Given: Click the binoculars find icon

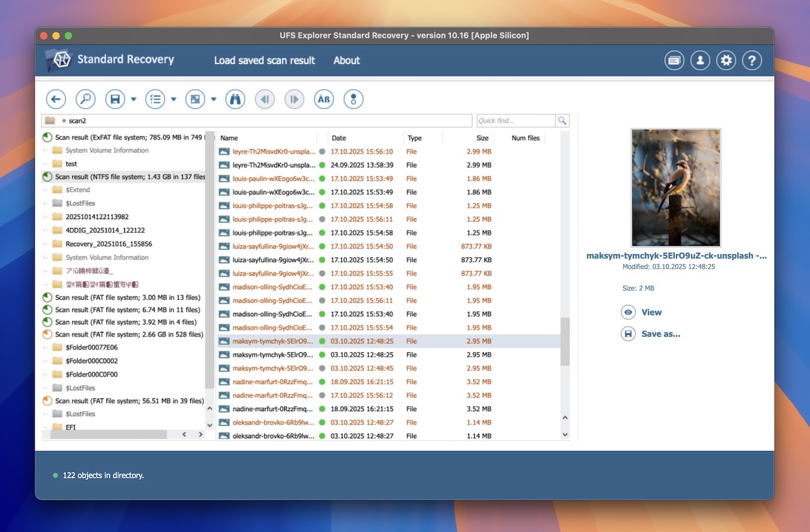Looking at the screenshot, I should click(x=235, y=99).
